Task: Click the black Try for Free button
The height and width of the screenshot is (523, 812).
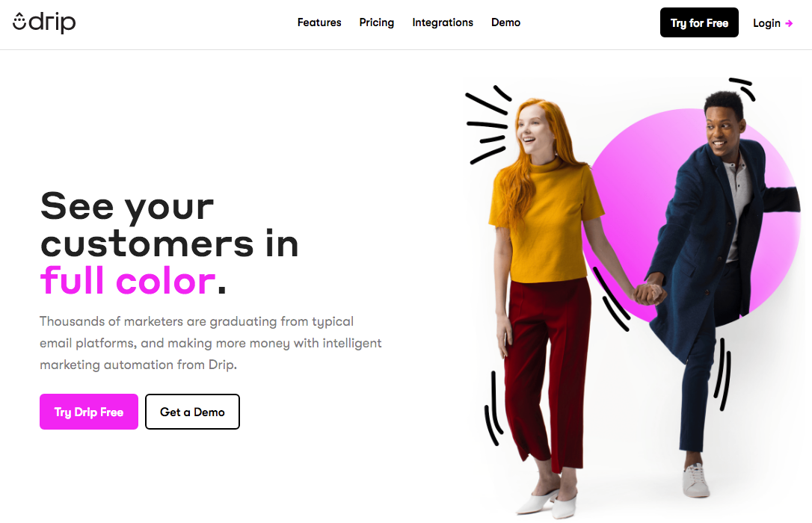Action: pyautogui.click(x=699, y=22)
